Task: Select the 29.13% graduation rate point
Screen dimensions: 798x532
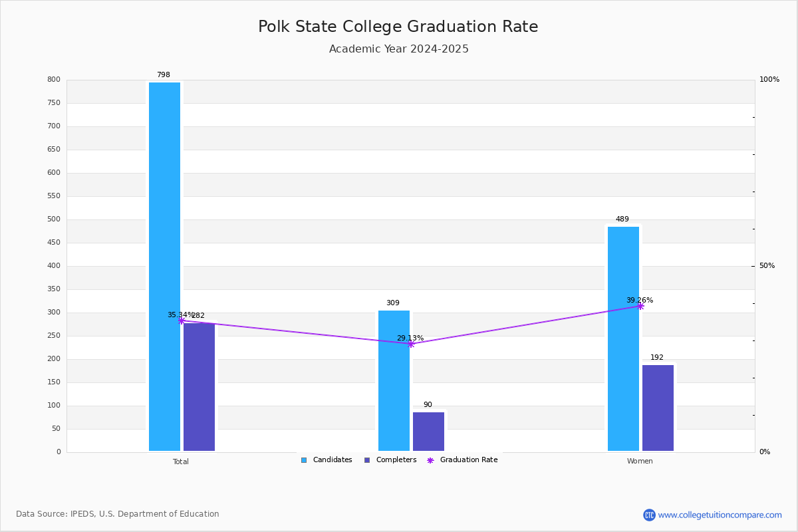Action: (x=410, y=344)
